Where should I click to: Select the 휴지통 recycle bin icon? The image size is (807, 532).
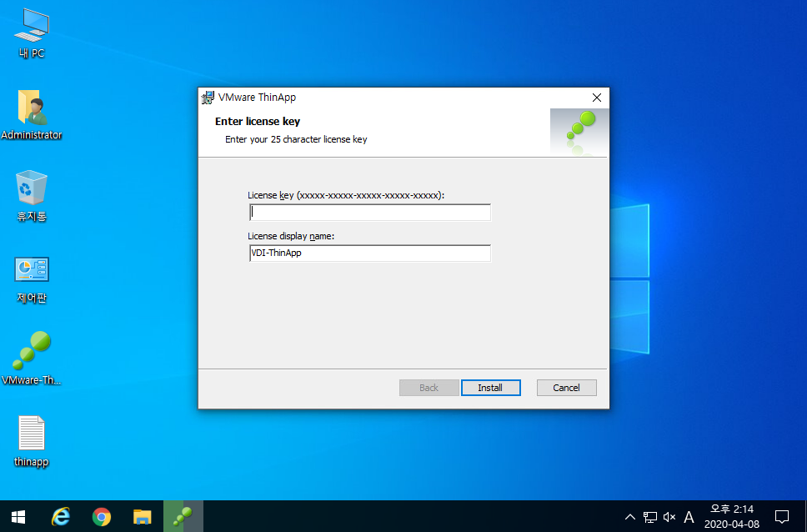tap(32, 196)
